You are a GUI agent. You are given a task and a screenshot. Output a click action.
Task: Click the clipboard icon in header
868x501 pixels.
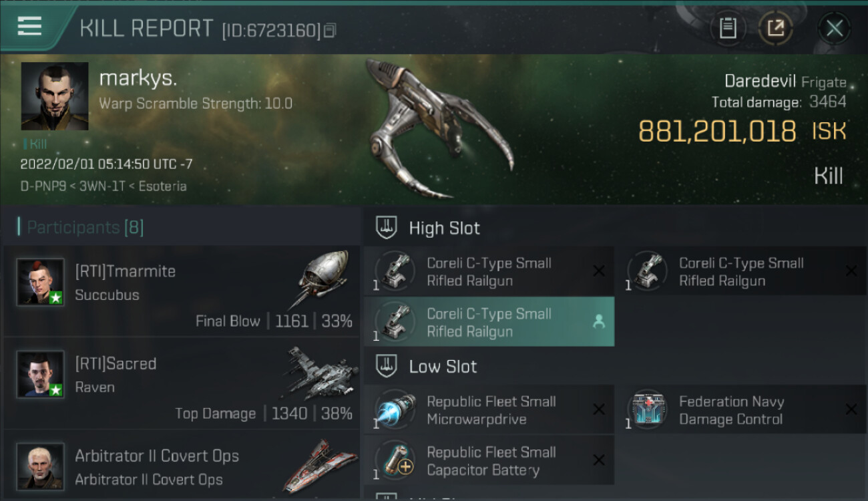(x=728, y=28)
